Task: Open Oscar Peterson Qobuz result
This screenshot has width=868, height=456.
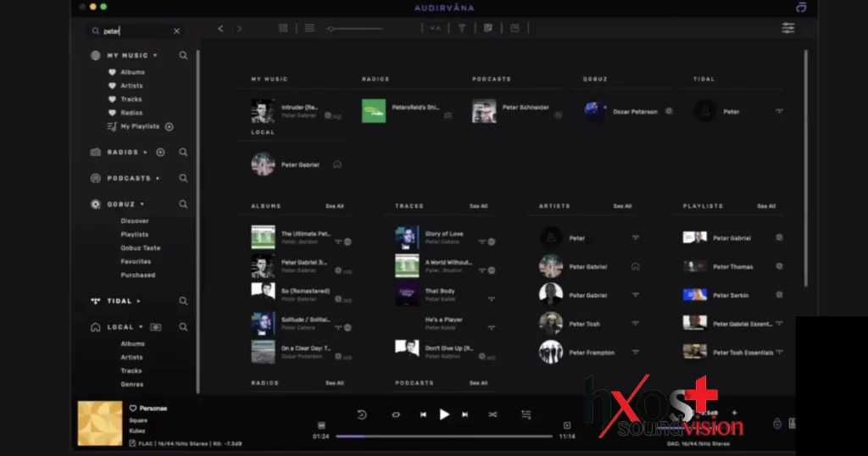Action: (628, 111)
